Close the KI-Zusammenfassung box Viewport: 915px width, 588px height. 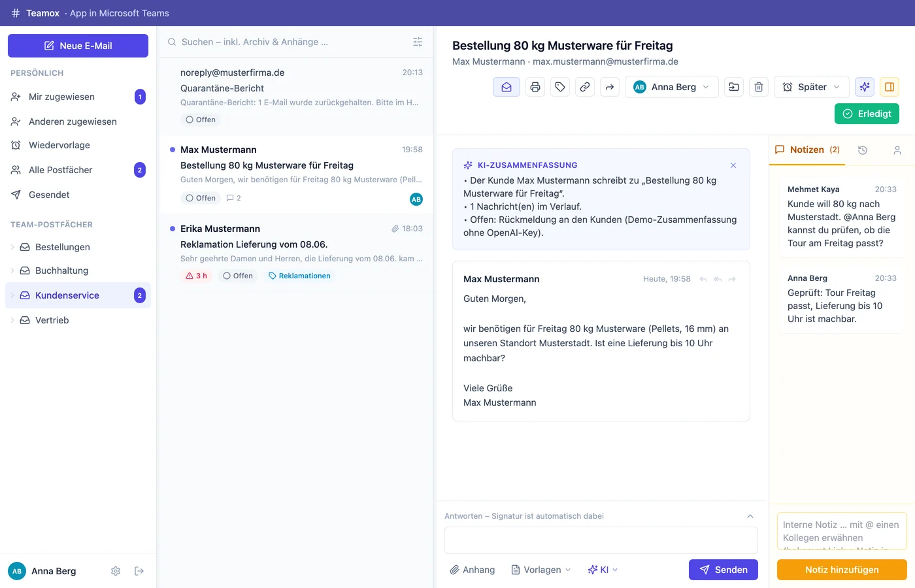733,165
